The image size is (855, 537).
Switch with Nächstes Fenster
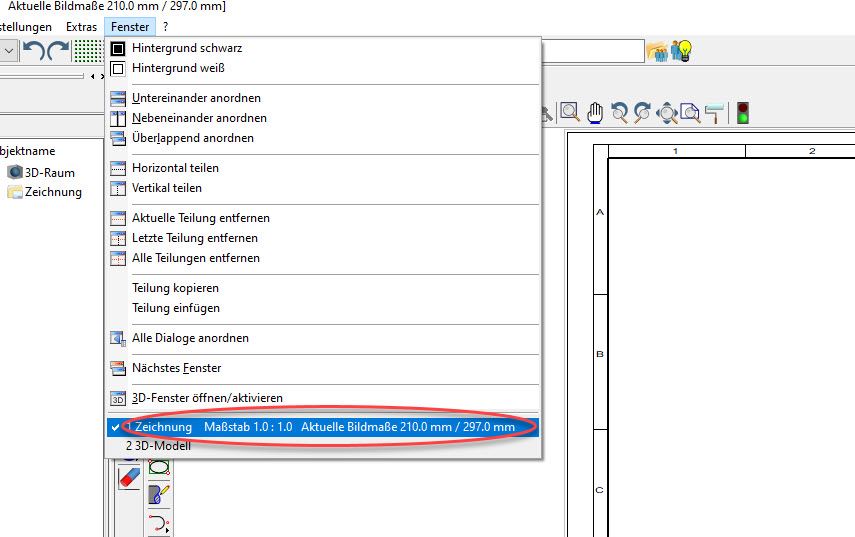click(x=323, y=368)
